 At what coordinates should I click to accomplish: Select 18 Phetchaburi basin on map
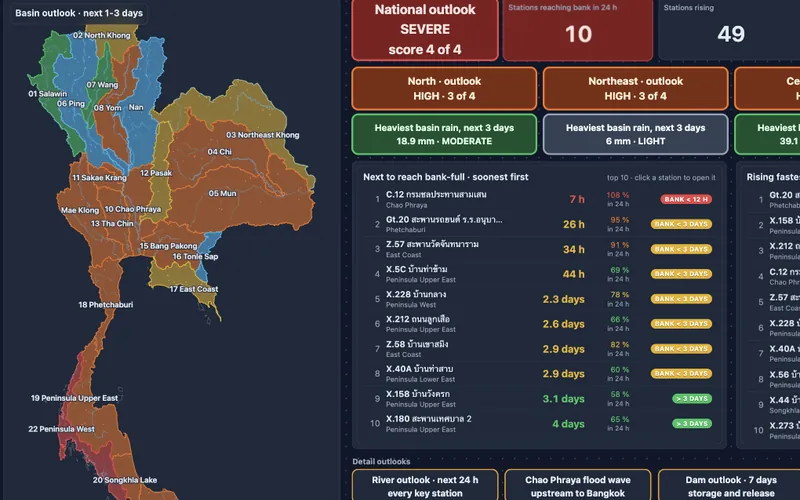tap(106, 305)
